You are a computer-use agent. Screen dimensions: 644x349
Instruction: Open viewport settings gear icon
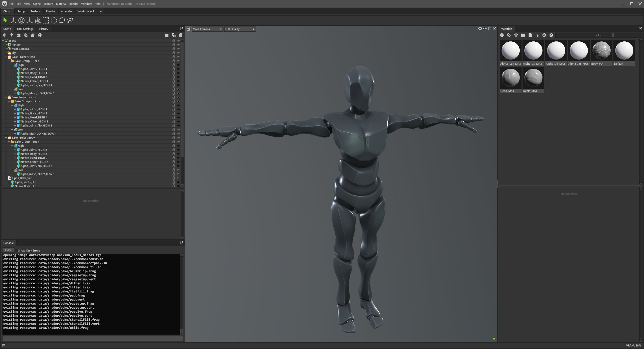(480, 29)
